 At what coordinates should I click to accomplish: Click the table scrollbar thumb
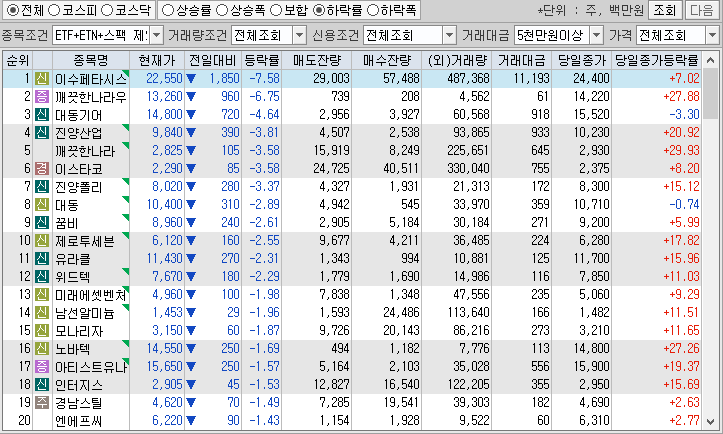[711, 94]
